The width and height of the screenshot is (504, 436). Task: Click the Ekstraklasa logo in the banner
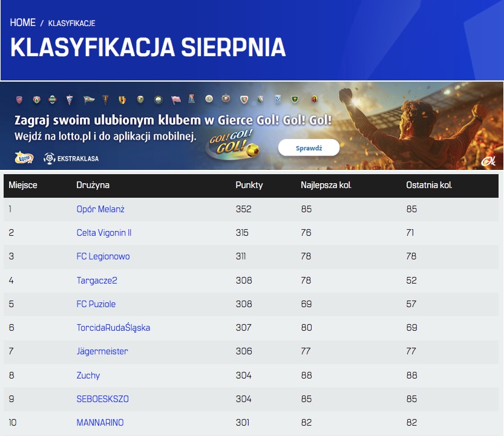[x=71, y=158]
